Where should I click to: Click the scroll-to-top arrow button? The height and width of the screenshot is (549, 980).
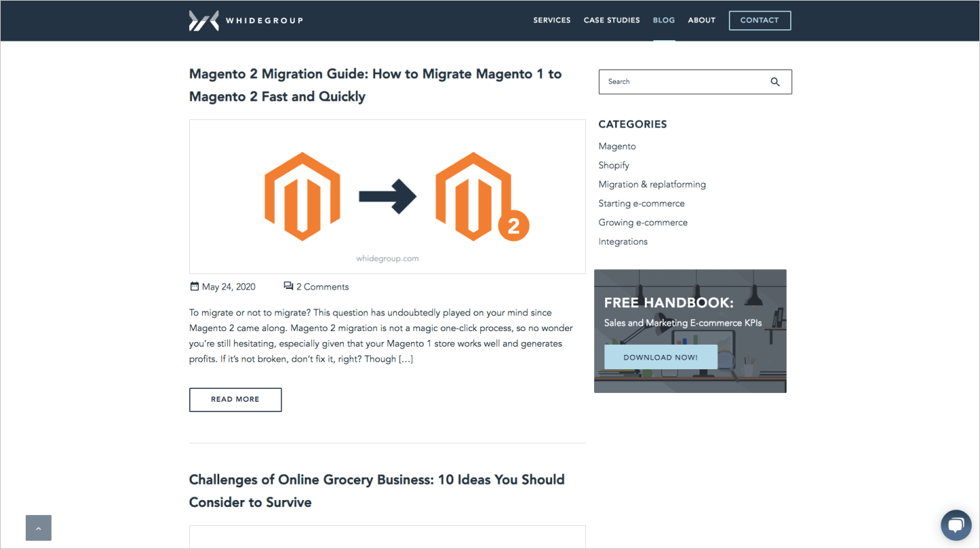(39, 528)
